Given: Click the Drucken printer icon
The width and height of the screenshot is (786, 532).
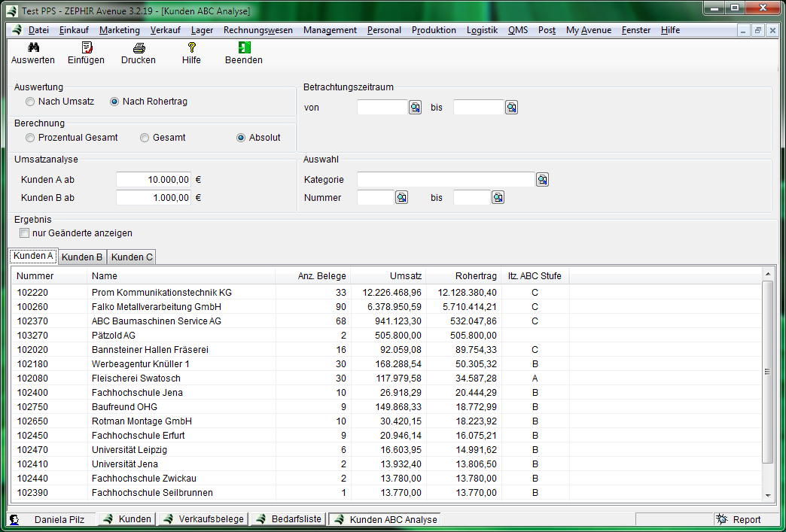Looking at the screenshot, I should 139,47.
